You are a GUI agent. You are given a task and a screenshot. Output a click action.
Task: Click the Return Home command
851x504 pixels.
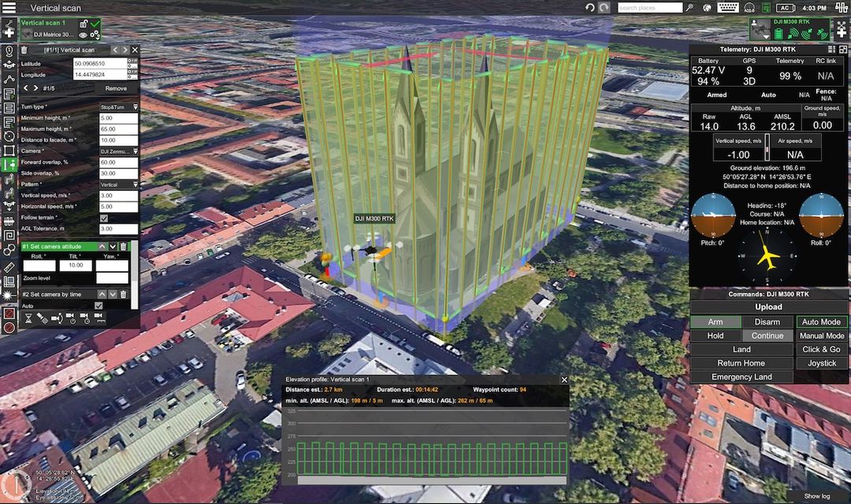point(741,363)
